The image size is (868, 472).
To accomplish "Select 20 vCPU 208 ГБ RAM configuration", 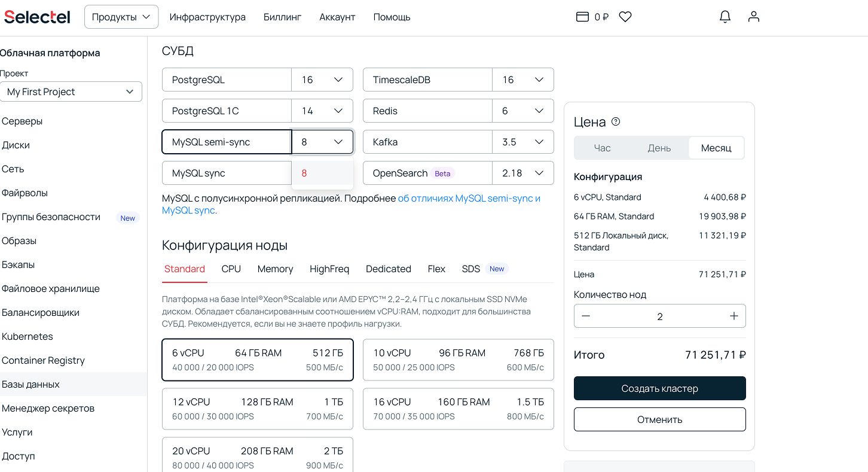I will [x=258, y=455].
